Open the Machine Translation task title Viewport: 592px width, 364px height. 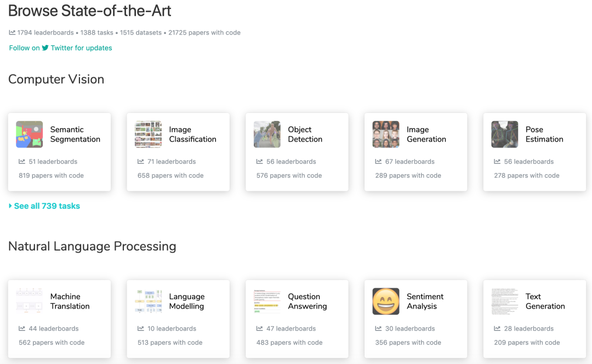pos(70,302)
